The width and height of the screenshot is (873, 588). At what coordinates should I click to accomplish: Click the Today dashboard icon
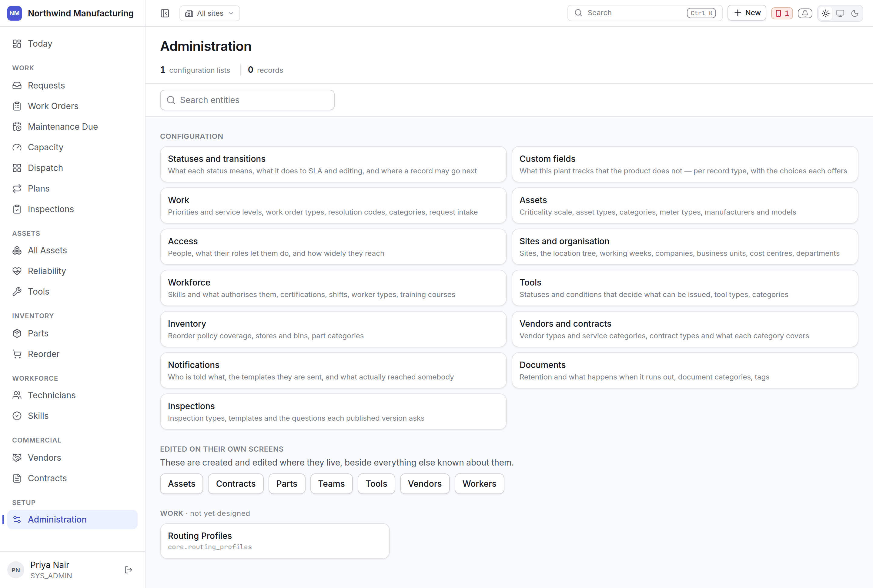point(17,44)
